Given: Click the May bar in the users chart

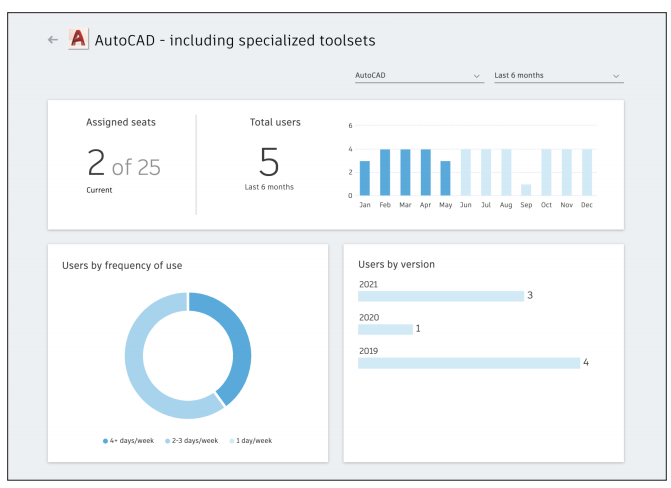Looking at the screenshot, I should tap(445, 178).
